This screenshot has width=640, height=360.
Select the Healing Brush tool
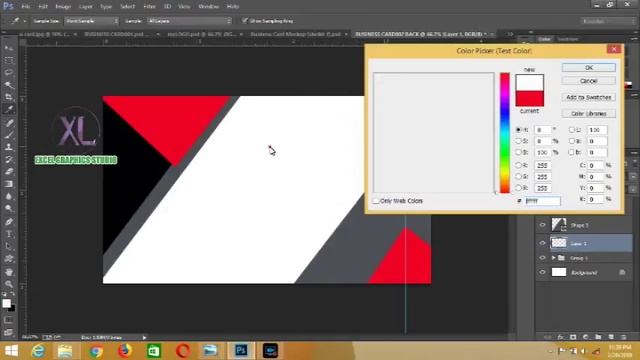9,123
